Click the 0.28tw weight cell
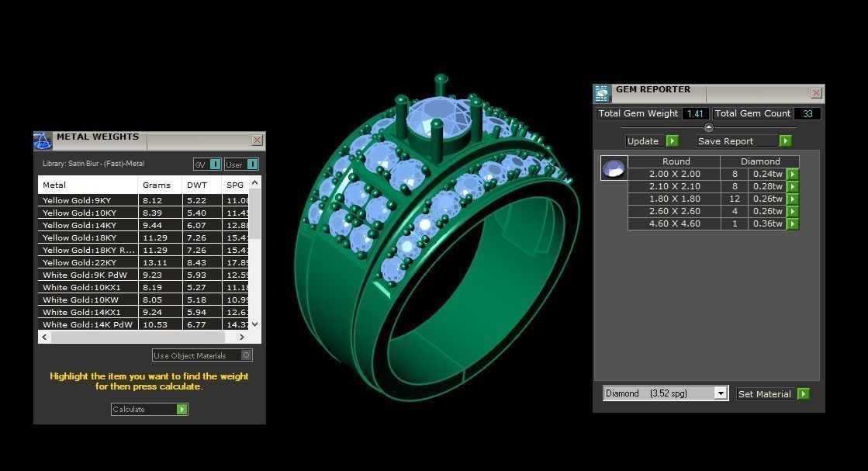The height and width of the screenshot is (471, 868). pos(767,186)
